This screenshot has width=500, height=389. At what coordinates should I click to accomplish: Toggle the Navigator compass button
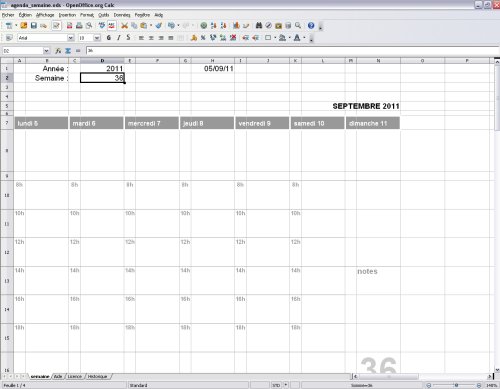268,26
